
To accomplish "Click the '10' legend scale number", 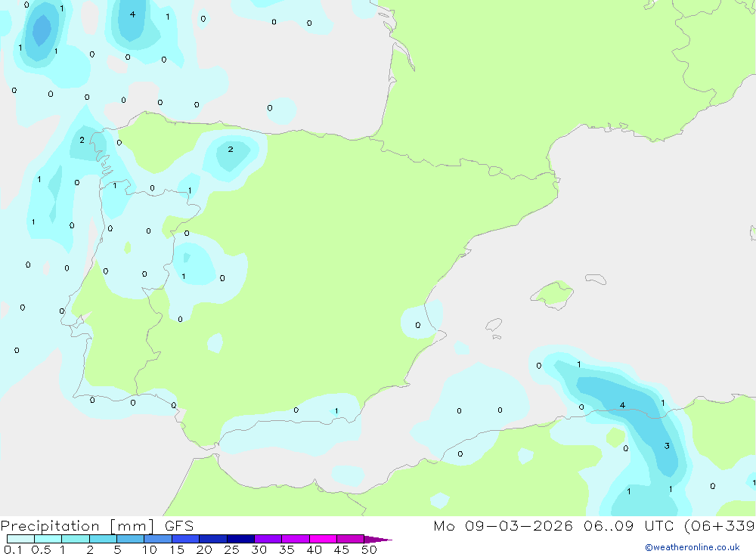I will (x=150, y=549).
